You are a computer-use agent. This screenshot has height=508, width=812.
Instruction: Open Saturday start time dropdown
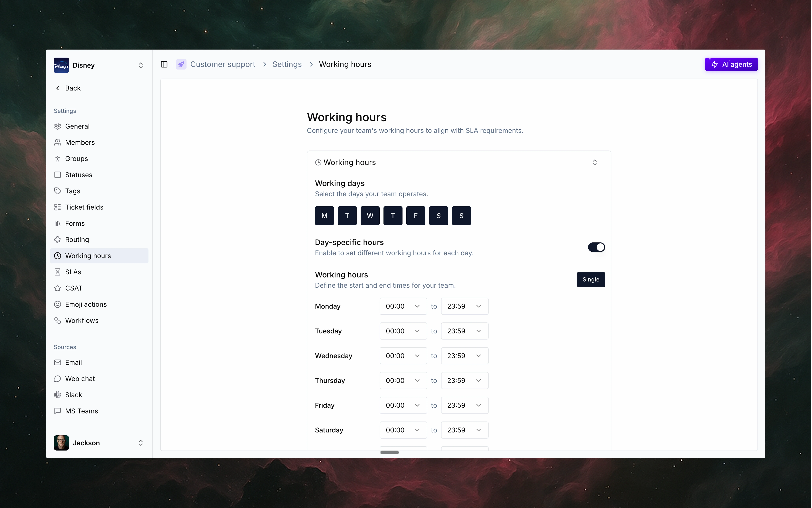pyautogui.click(x=403, y=430)
